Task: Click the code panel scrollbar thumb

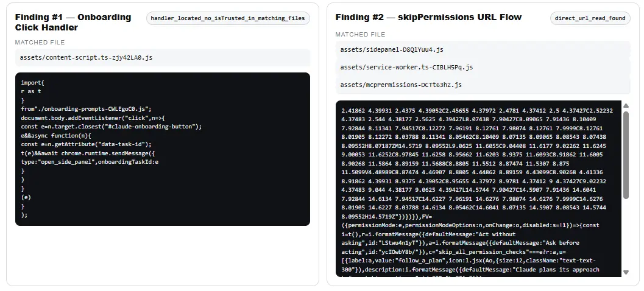Action: click(x=626, y=155)
